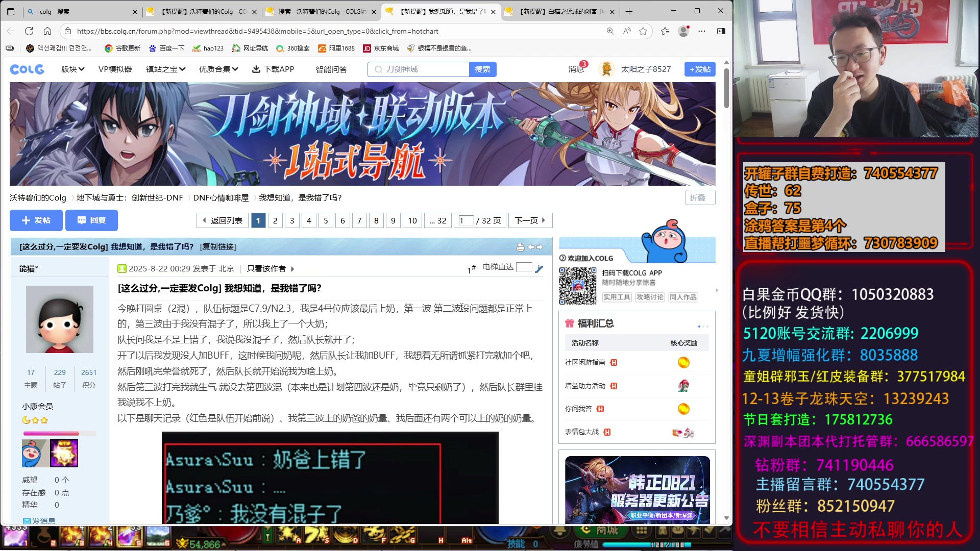Image resolution: width=980 pixels, height=551 pixels.
Task: Go to page 5 of the thread
Action: (326, 220)
